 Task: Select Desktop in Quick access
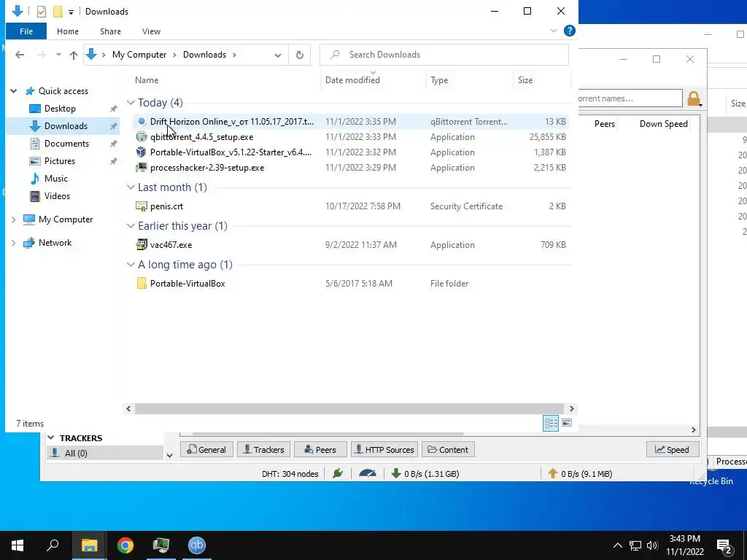[60, 109]
